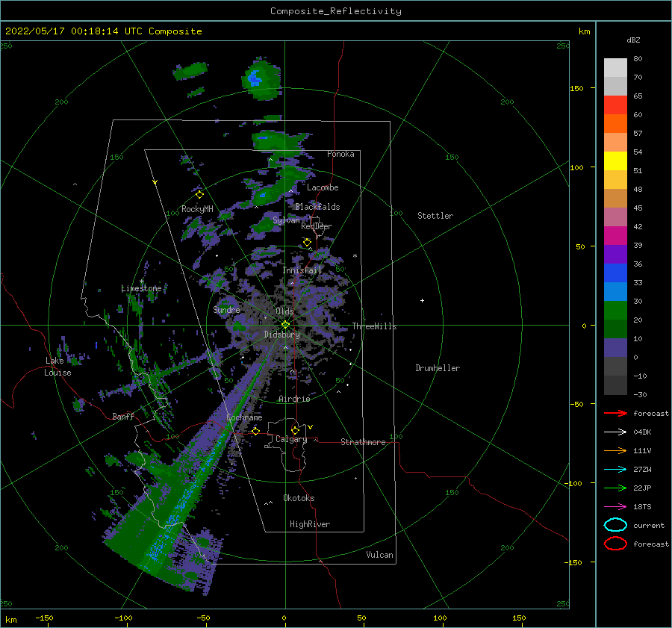Select the topmost light gray 70-80 dBZ swatch
Viewport: 672px width, 628px height.
pyautogui.click(x=615, y=68)
